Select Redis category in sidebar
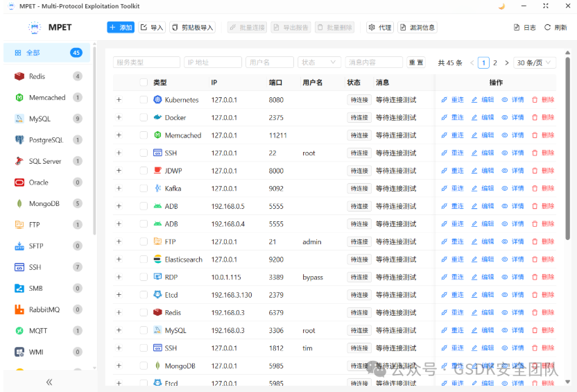 point(46,76)
